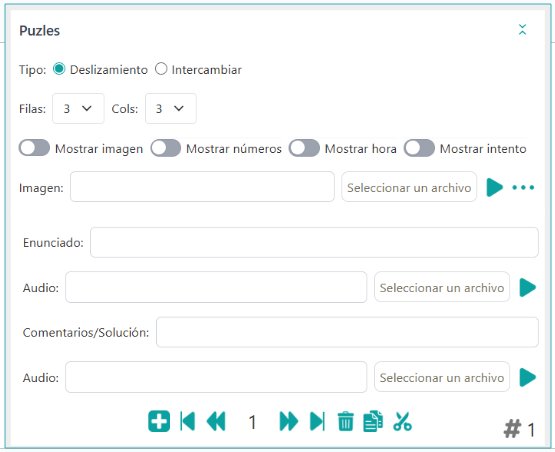Add a new puzzle with plus icon
The height and width of the screenshot is (452, 555).
pyautogui.click(x=159, y=421)
